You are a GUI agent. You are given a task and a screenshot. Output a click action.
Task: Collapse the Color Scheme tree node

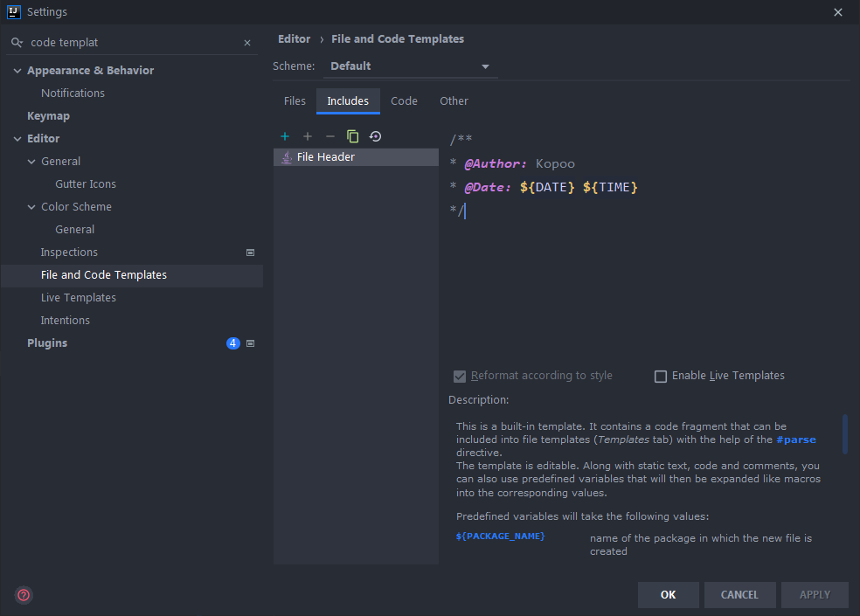31,207
